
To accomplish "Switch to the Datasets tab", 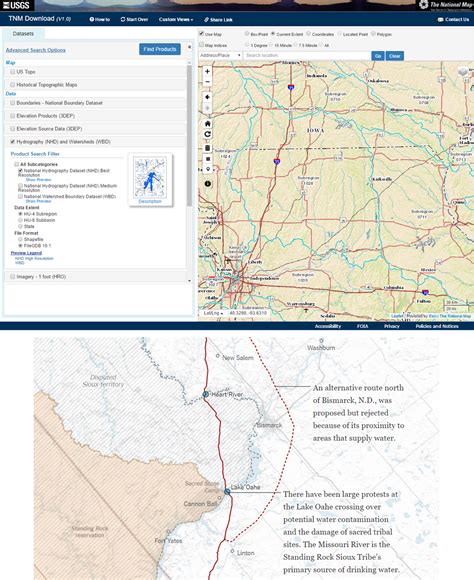I will pos(23,34).
